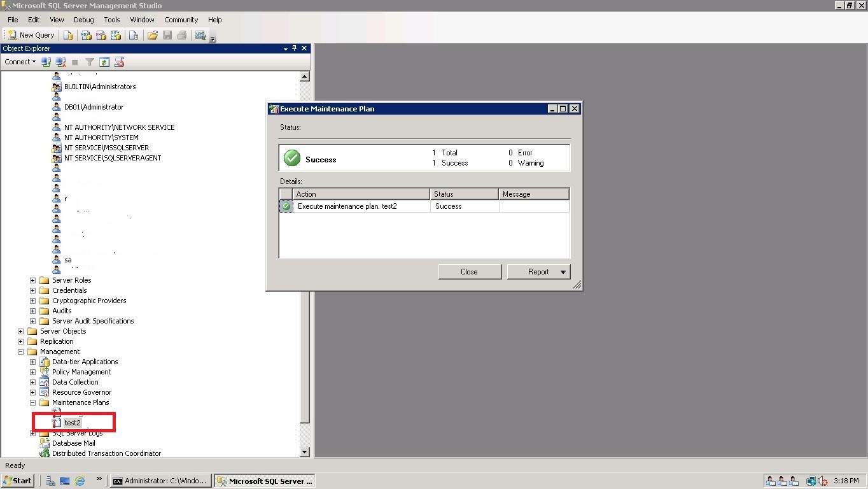Open the Connect dropdown in Object Explorer
The image size is (868, 489).
point(20,62)
